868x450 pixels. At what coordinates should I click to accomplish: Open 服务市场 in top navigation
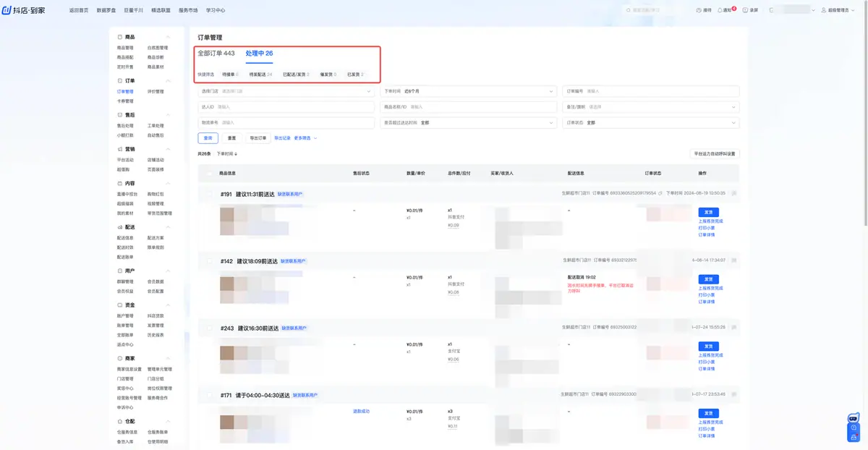click(188, 10)
